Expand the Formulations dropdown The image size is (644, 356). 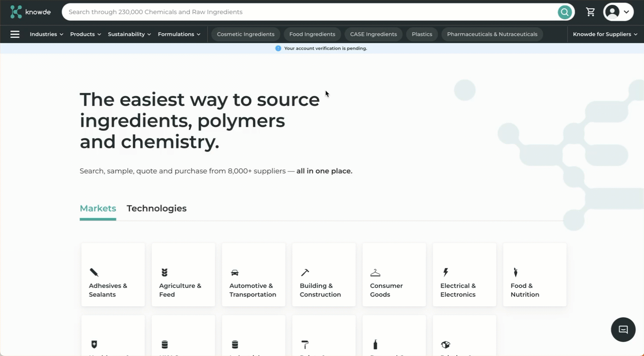click(x=179, y=34)
